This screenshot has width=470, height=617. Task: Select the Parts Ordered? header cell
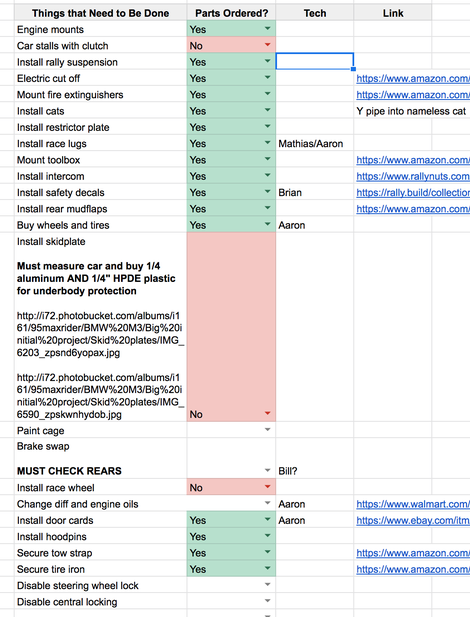click(x=231, y=13)
